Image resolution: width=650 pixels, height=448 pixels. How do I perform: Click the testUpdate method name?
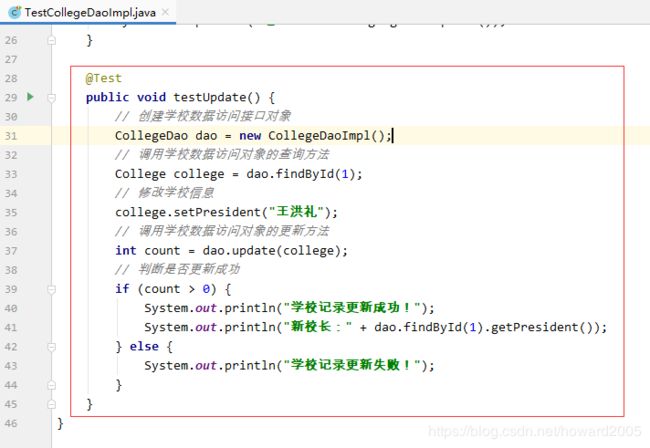tap(210, 97)
